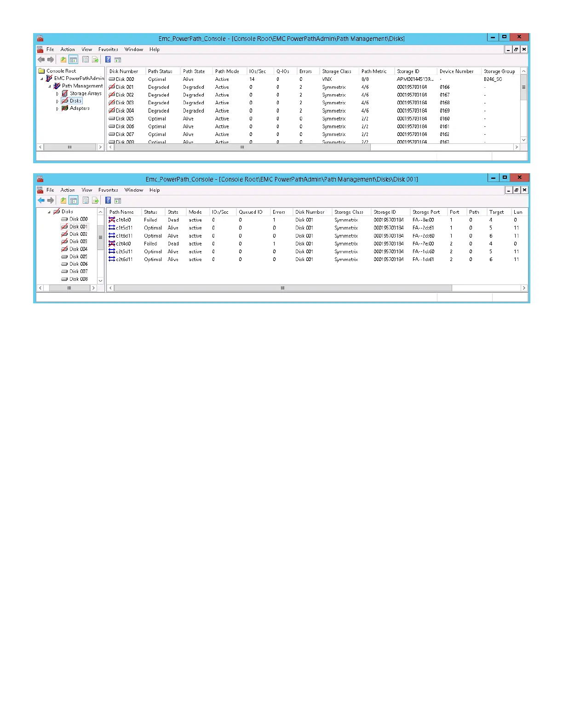The height and width of the screenshot is (728, 563).
Task: Click the EMC PowerPathAdmin icon in the tree
Action: [x=49, y=78]
